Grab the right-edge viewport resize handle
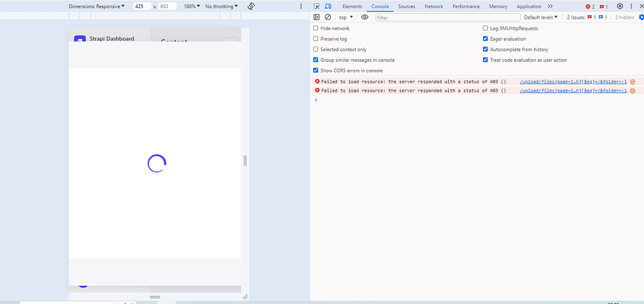 [245, 160]
